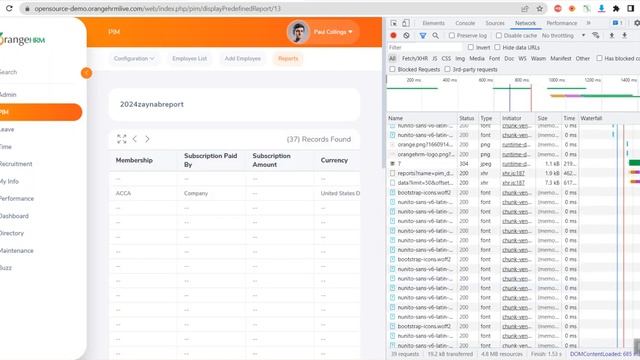Bookmark this page with the star icon
The width and height of the screenshot is (640, 360).
pyautogui.click(x=540, y=9)
